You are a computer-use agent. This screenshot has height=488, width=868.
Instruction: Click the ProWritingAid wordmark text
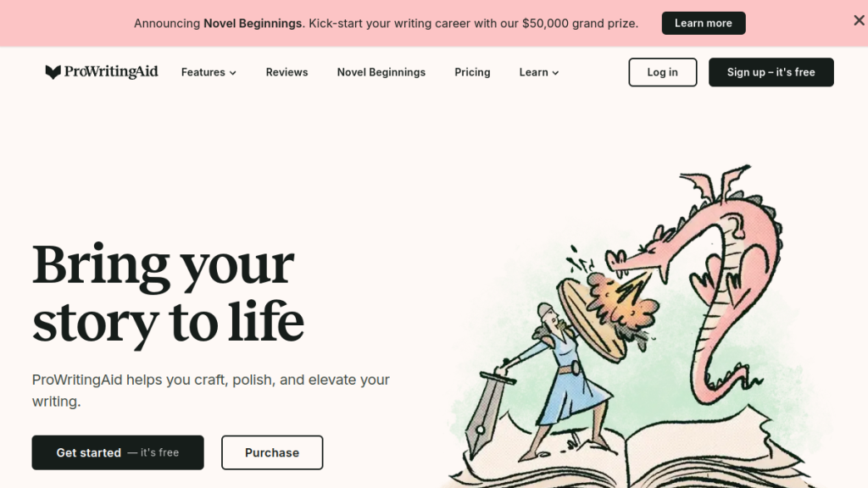coord(111,72)
